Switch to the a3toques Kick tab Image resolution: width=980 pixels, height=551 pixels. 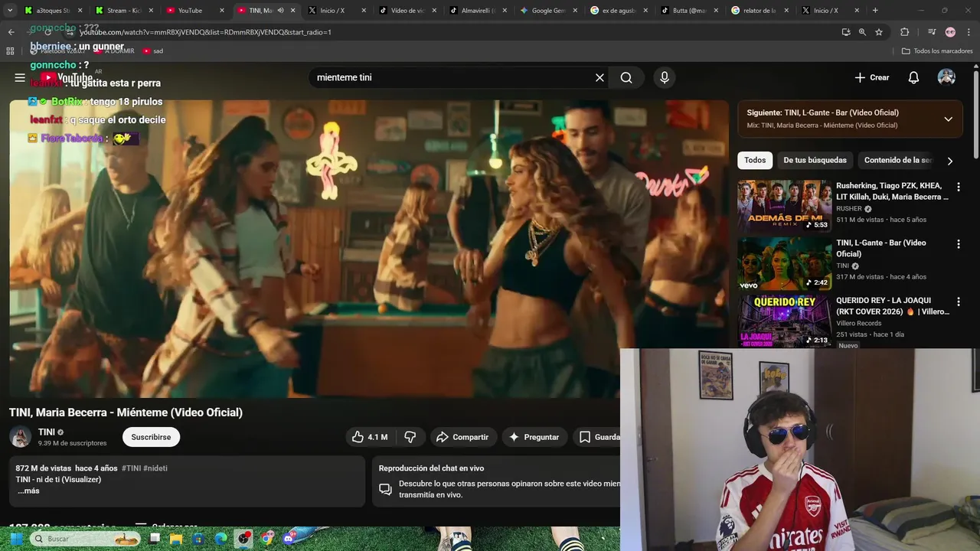(x=52, y=11)
